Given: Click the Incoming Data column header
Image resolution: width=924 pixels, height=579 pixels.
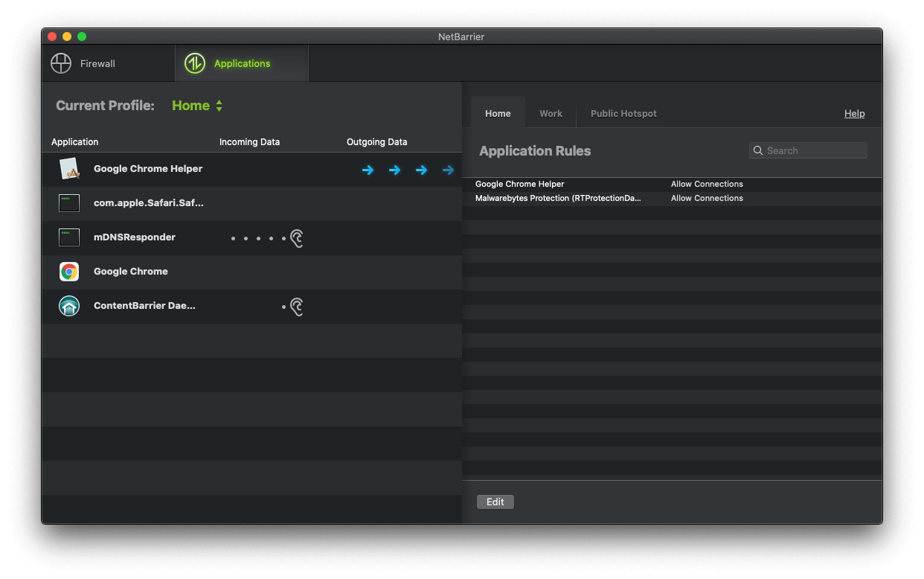Looking at the screenshot, I should pos(249,141).
